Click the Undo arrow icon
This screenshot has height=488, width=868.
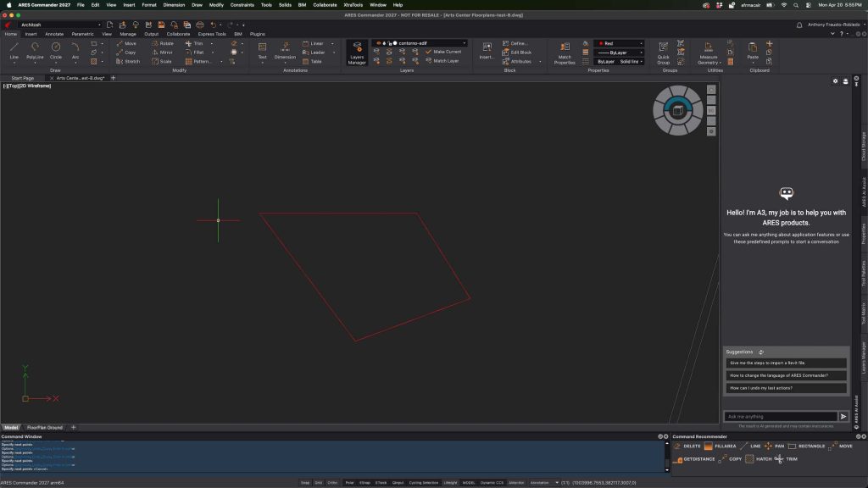click(213, 25)
